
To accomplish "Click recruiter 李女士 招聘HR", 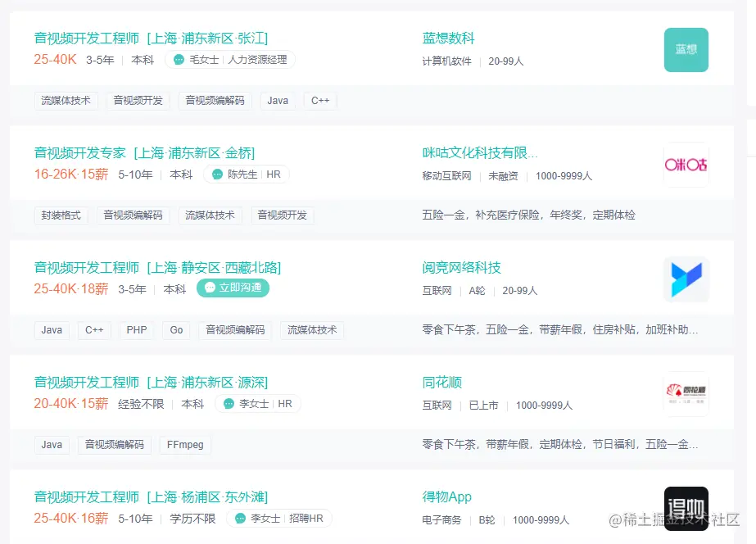I will [x=279, y=519].
